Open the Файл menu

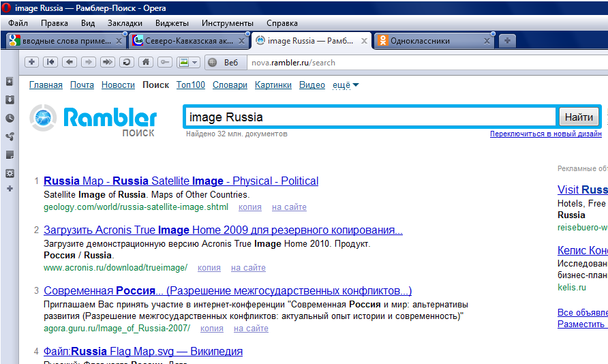click(18, 23)
